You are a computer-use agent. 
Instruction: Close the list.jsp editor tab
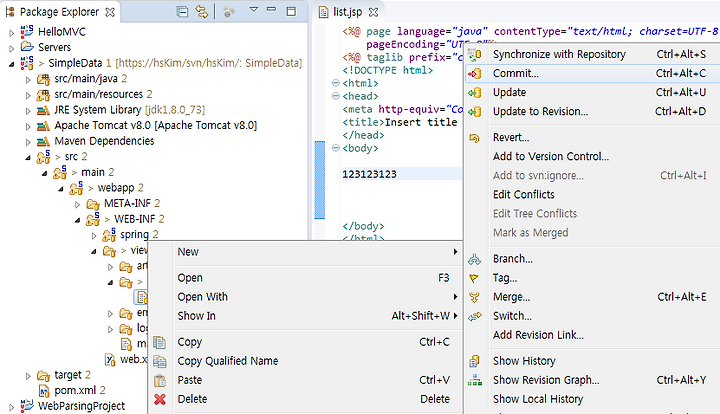point(374,12)
